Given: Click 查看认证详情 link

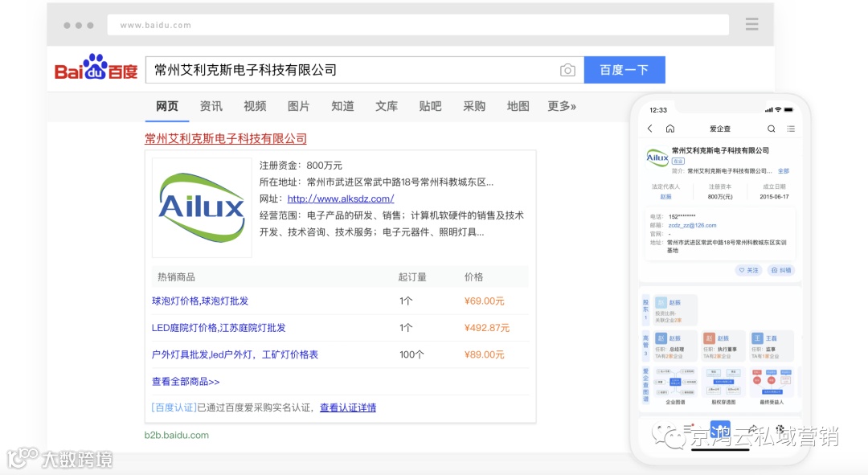Looking at the screenshot, I should pyautogui.click(x=348, y=407).
